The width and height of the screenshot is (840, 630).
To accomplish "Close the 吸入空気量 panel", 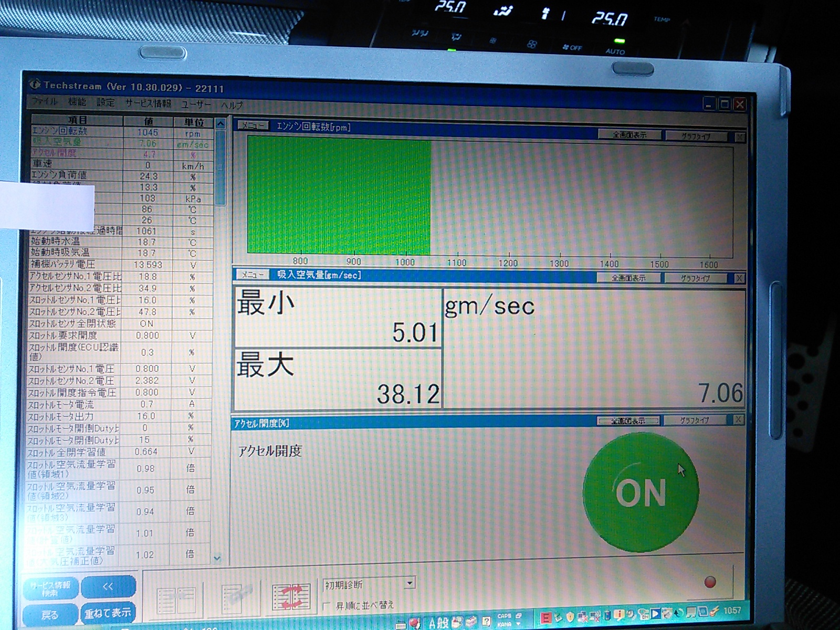I will coord(739,278).
